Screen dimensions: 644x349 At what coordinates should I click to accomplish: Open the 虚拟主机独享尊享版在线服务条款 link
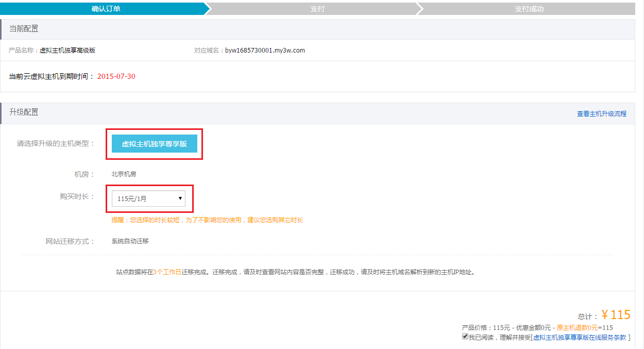[x=580, y=337]
